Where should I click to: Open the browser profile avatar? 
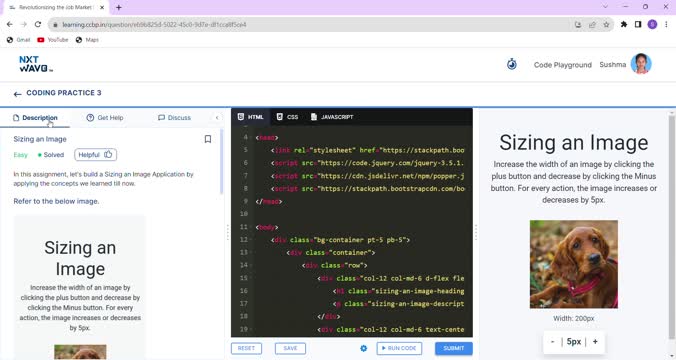click(652, 25)
